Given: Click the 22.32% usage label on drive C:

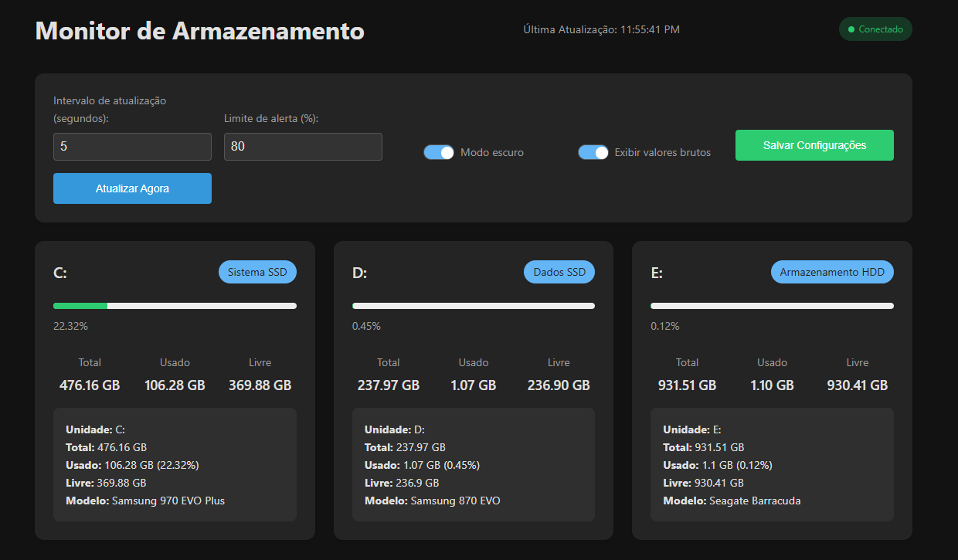Looking at the screenshot, I should [x=70, y=325].
